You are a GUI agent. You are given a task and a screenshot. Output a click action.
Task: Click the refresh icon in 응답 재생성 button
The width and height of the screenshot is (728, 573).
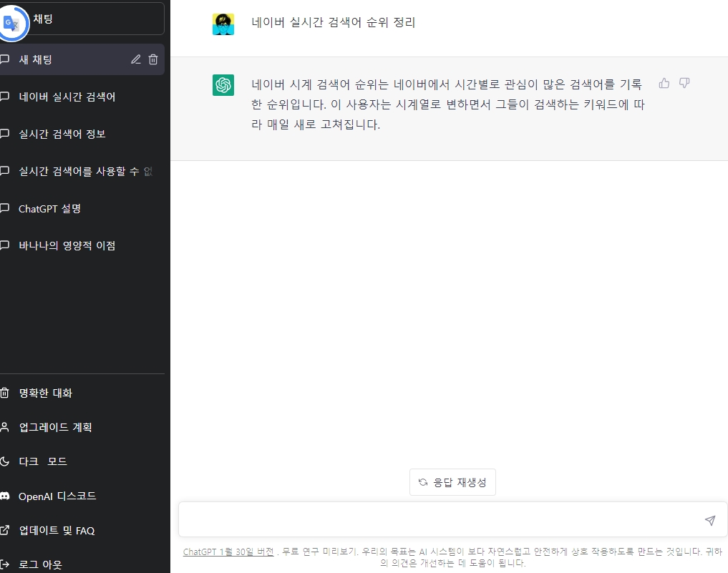[423, 482]
